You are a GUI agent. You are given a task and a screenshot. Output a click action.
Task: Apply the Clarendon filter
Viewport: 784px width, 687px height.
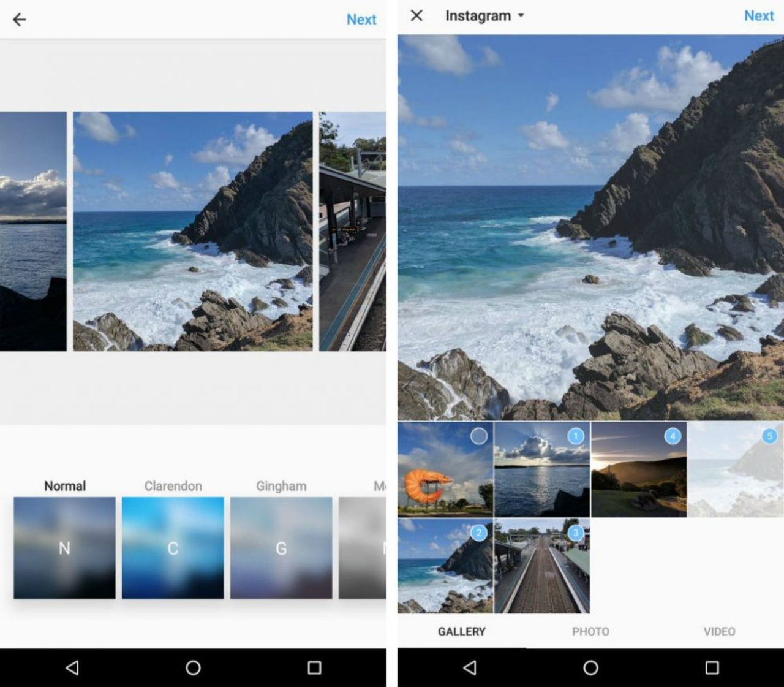[x=173, y=548]
